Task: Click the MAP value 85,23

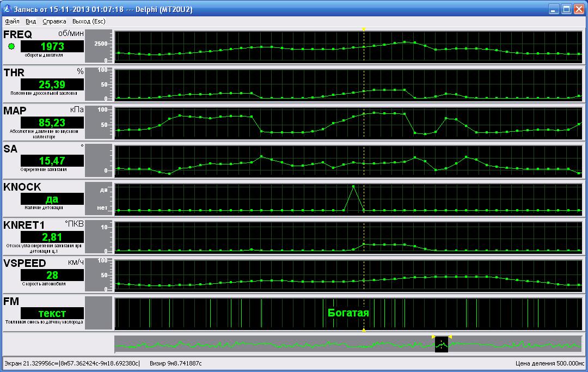Action: tap(52, 123)
